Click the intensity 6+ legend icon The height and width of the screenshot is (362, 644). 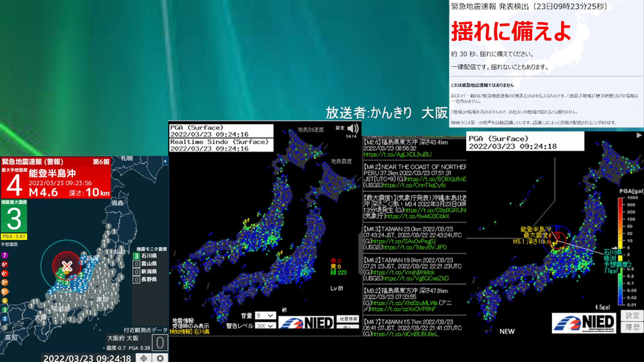tap(5, 265)
